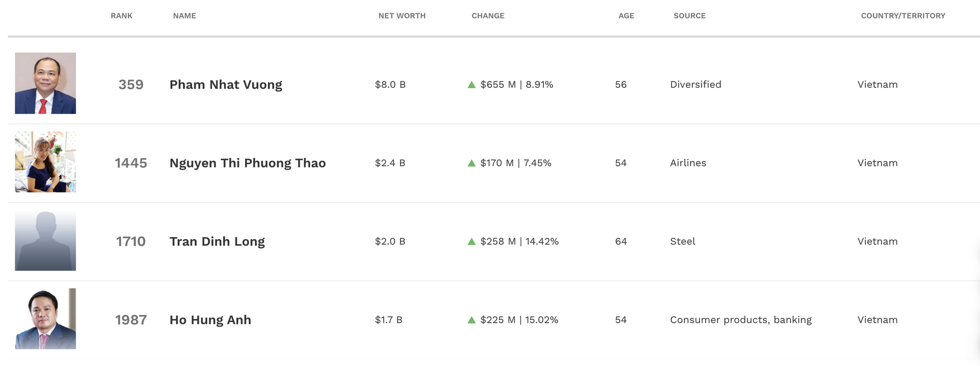Click Tran Dinh Long's placeholder silhouette image
Image resolution: width=980 pixels, height=366 pixels.
[45, 240]
